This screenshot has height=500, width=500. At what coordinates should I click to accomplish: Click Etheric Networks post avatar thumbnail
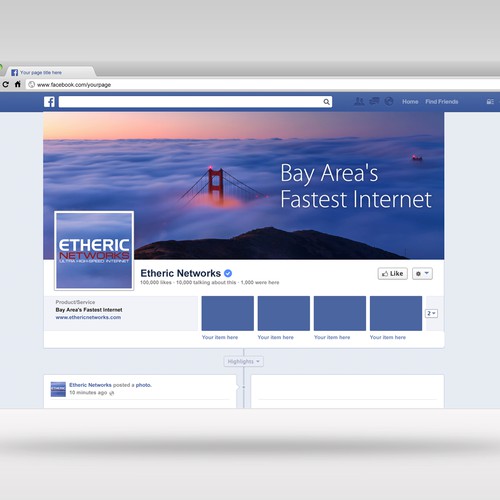[58, 389]
